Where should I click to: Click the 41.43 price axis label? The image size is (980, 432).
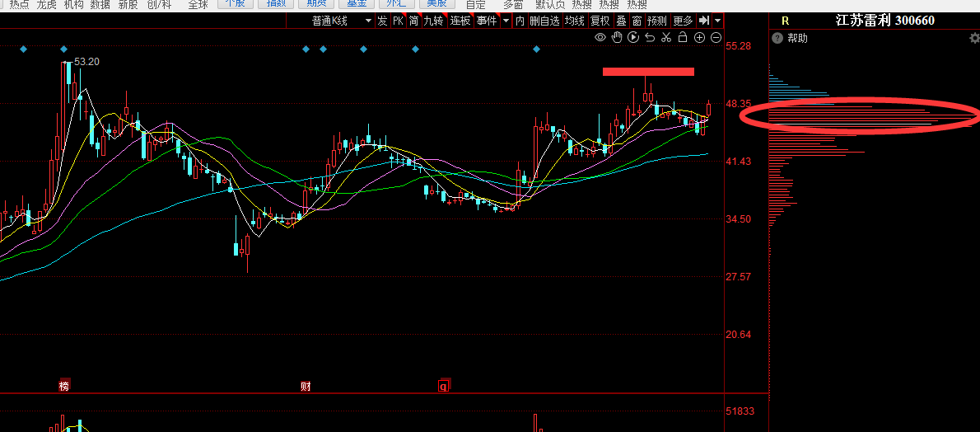740,161
